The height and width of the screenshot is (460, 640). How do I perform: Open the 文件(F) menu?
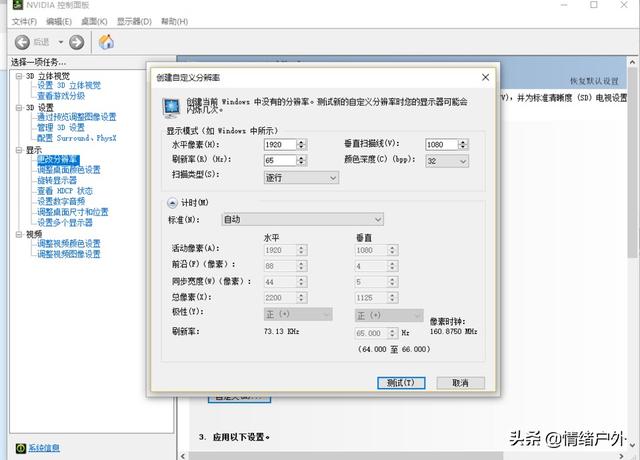[24, 21]
